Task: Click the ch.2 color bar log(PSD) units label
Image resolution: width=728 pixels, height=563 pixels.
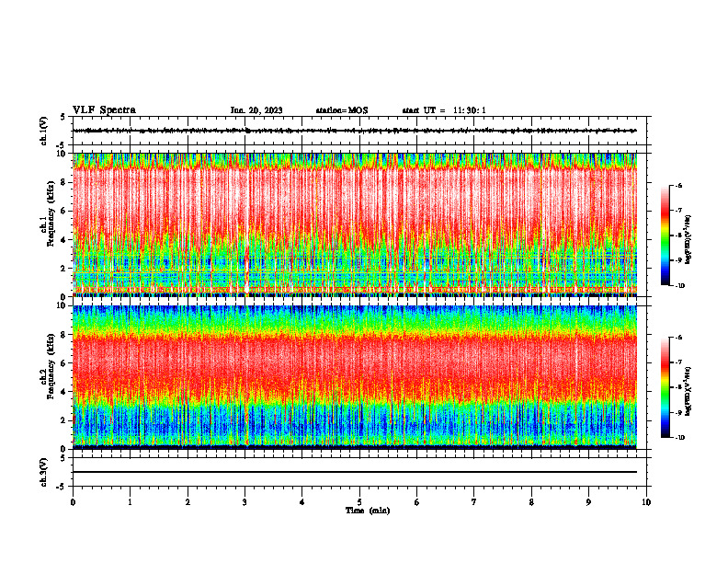Action: coord(688,391)
